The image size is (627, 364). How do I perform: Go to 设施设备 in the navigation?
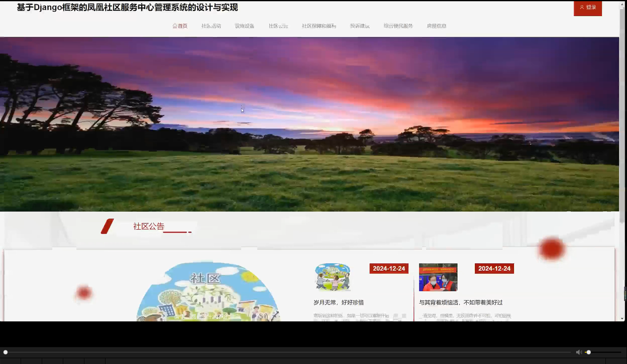tap(244, 26)
